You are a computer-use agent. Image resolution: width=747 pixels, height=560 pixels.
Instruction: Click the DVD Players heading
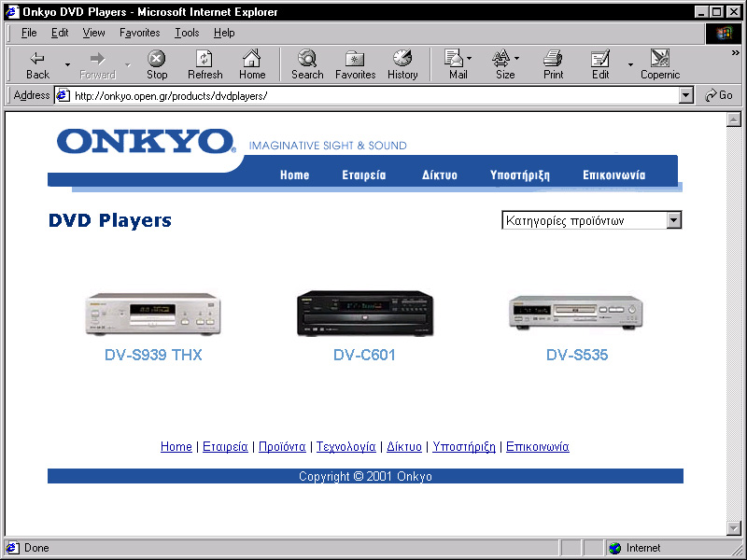tap(110, 220)
